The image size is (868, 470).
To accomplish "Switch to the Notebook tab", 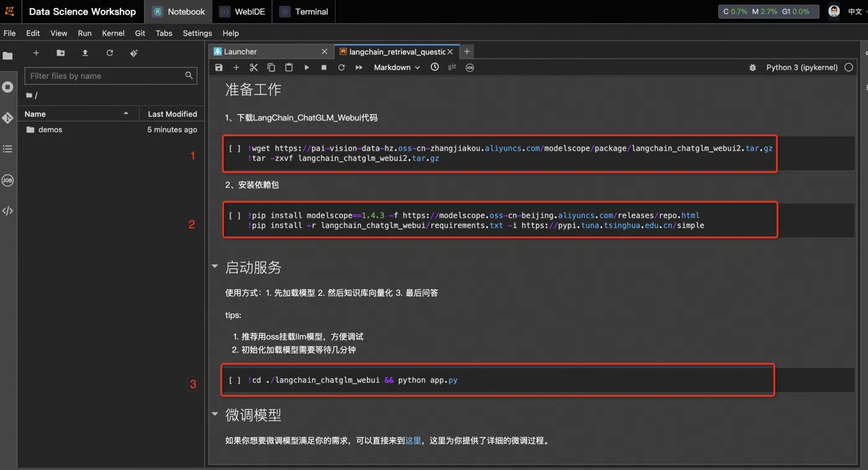I will point(178,12).
